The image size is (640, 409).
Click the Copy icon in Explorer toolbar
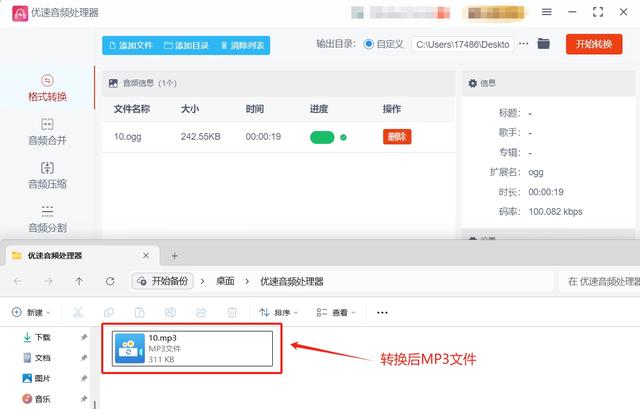coord(109,313)
